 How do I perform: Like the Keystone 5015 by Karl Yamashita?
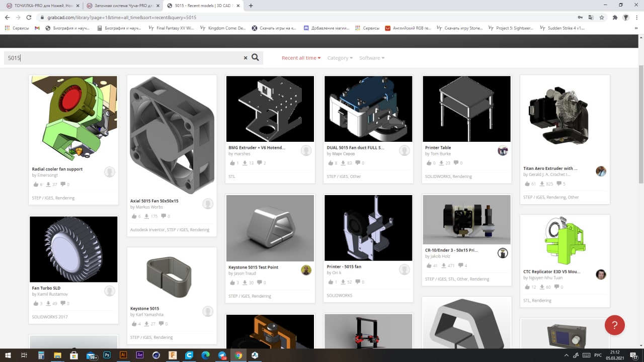click(x=133, y=324)
